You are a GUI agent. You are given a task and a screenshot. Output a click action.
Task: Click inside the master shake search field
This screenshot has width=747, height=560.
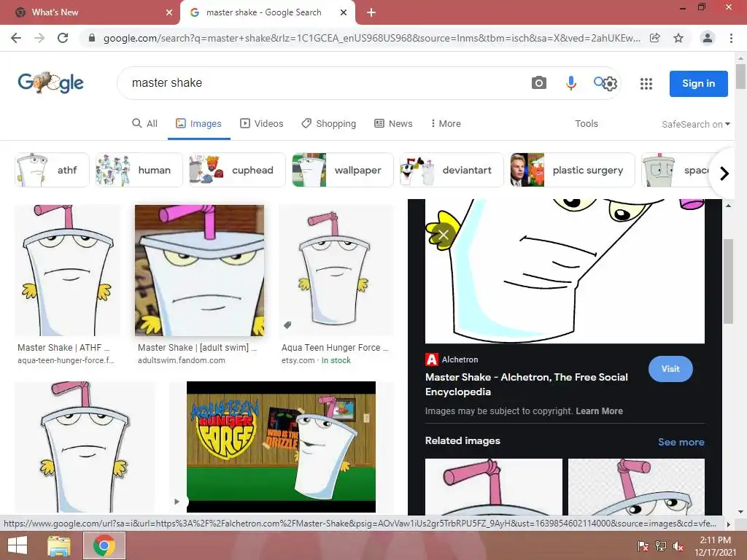tap(324, 83)
